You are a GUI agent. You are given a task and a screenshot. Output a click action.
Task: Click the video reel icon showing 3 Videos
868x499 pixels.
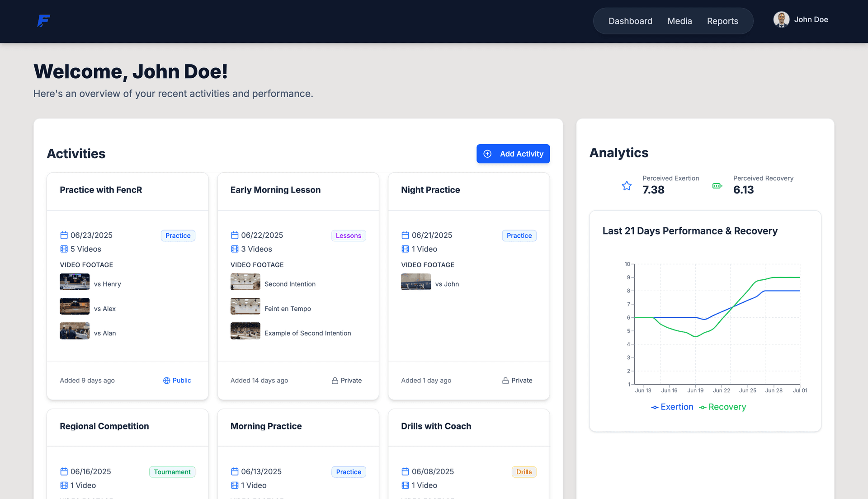click(x=234, y=249)
